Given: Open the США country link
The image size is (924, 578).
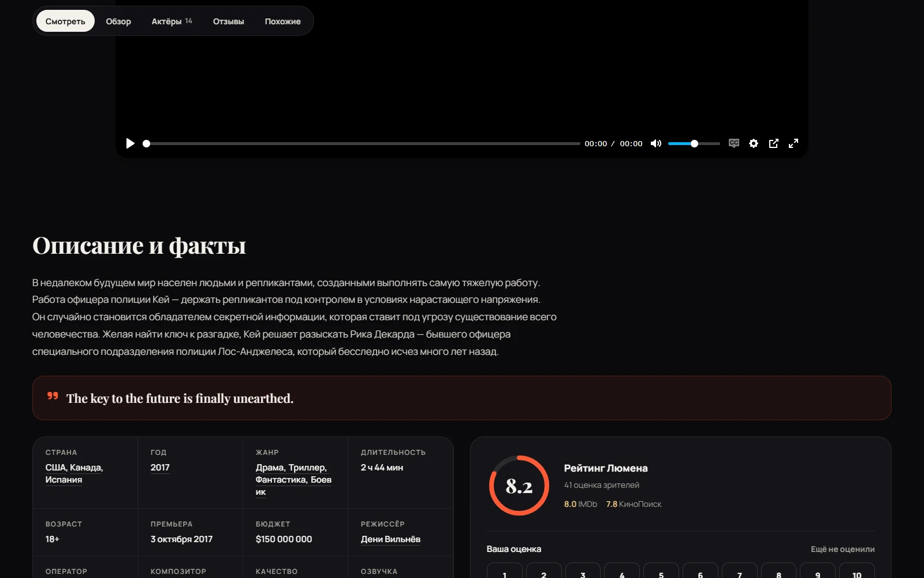Looking at the screenshot, I should coord(57,468).
